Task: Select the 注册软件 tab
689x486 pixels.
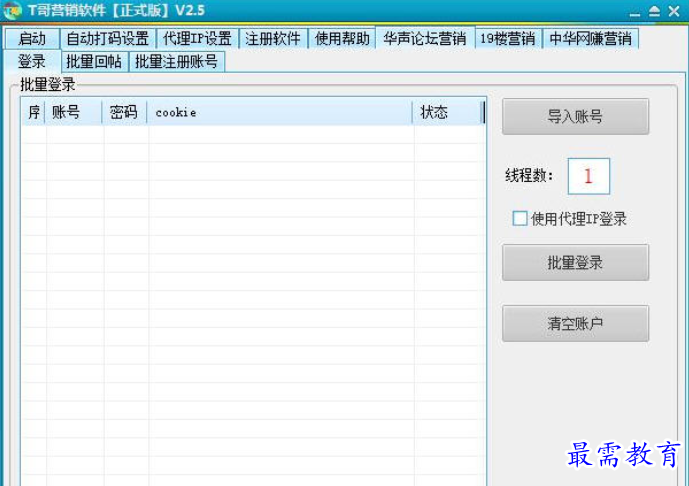Action: point(273,39)
